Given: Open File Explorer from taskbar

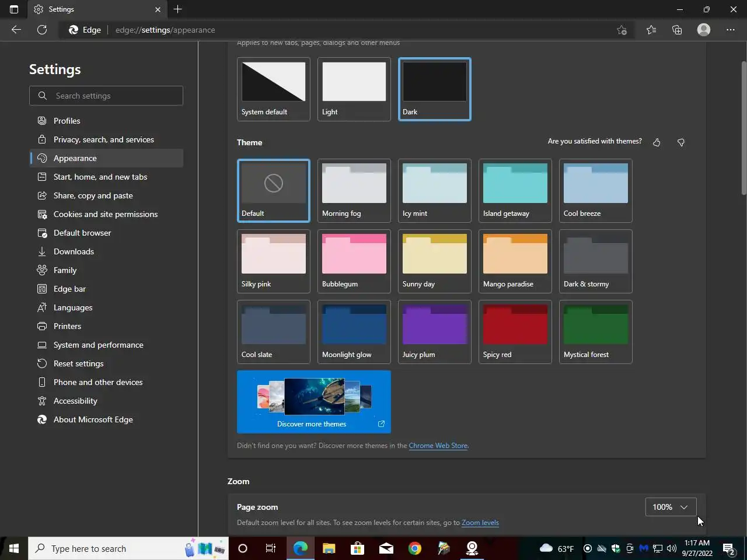Looking at the screenshot, I should 329,548.
